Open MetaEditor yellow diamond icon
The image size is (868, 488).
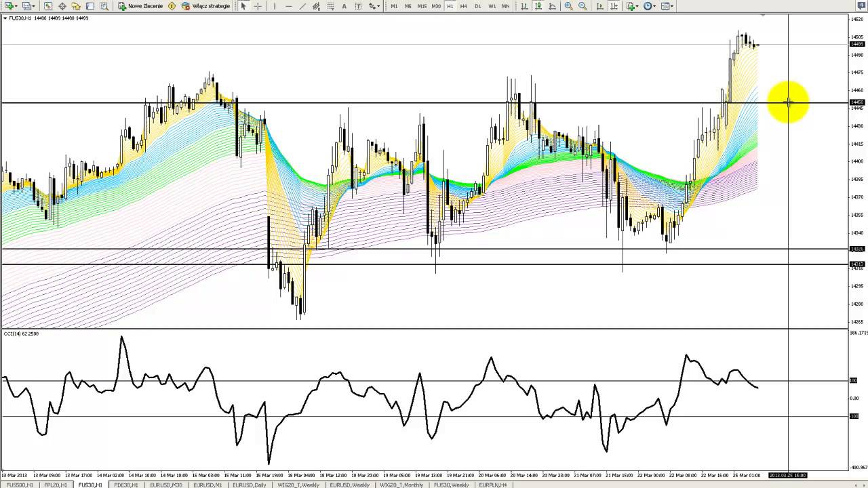[x=172, y=6]
